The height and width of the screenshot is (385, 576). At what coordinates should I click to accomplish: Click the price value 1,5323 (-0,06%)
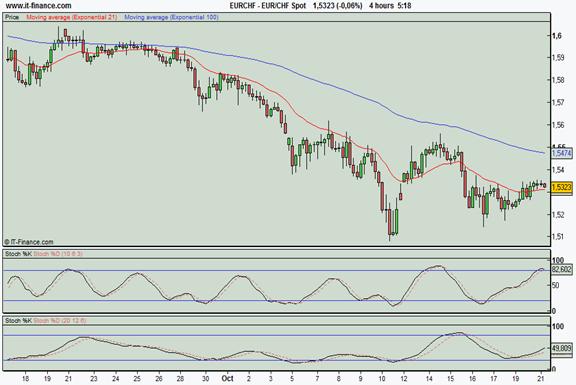337,6
